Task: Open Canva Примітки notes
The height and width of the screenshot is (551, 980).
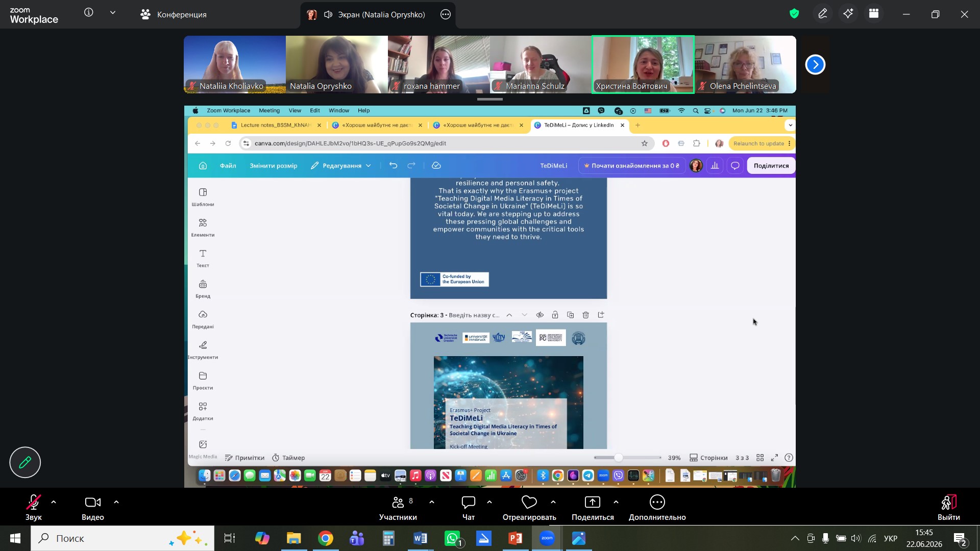Action: point(245,458)
